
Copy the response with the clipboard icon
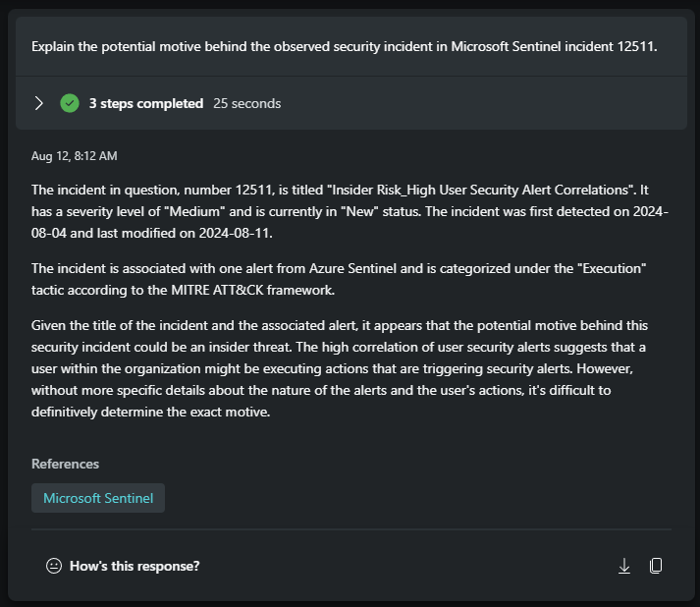click(x=656, y=566)
